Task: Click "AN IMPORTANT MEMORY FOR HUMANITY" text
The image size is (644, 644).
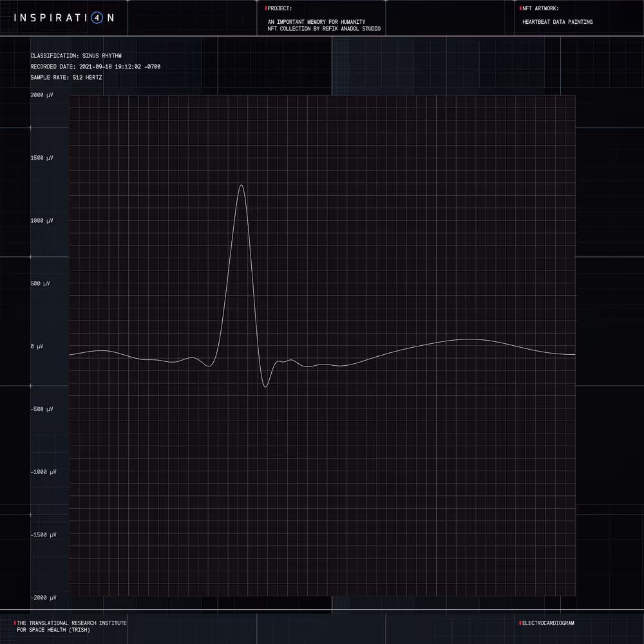Action: [x=316, y=22]
